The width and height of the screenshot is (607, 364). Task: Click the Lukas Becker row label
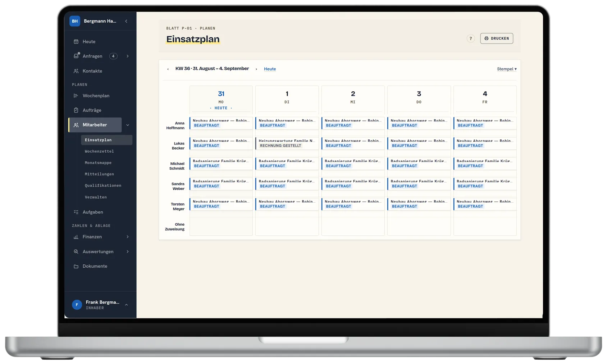(x=178, y=146)
